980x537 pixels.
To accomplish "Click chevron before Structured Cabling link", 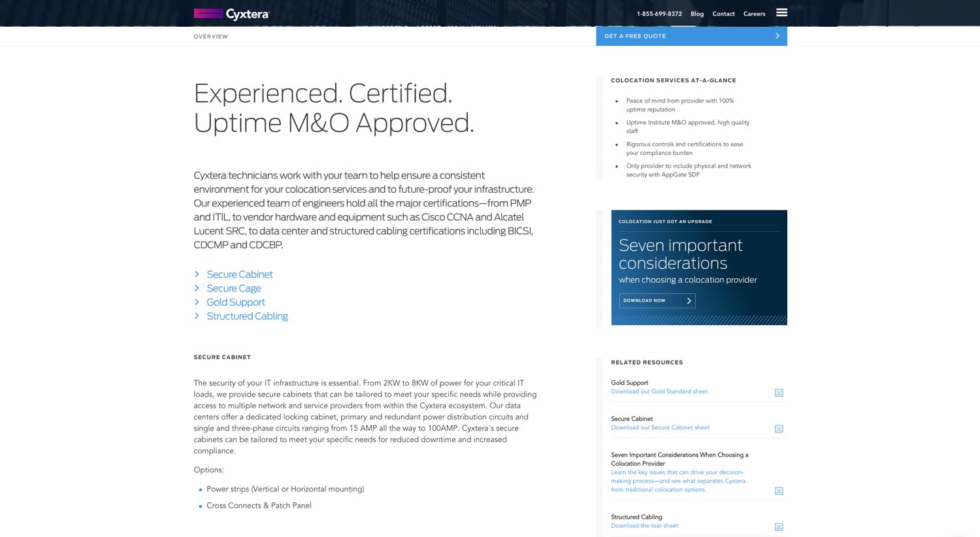I will click(197, 316).
